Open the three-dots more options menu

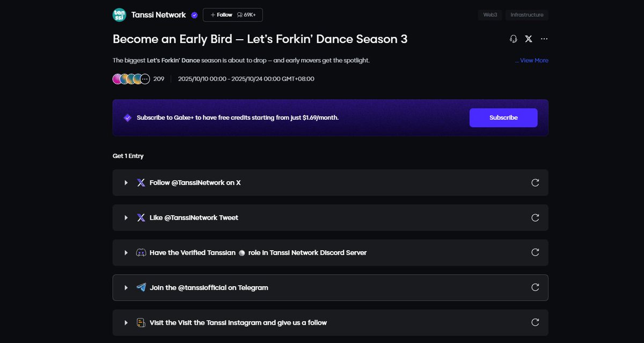click(x=544, y=39)
